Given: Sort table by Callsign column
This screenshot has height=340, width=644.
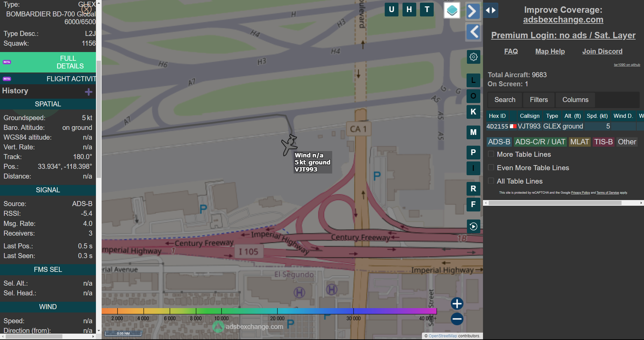Looking at the screenshot, I should click(x=530, y=116).
